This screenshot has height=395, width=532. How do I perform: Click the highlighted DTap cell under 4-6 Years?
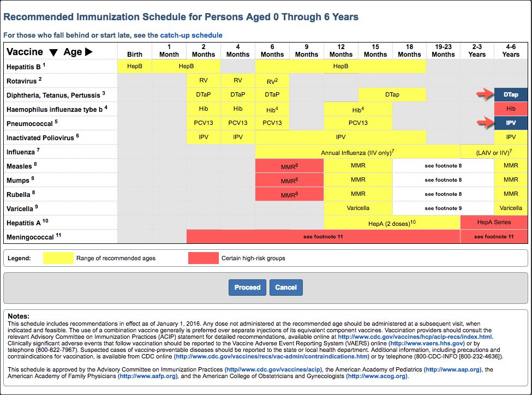coord(511,94)
